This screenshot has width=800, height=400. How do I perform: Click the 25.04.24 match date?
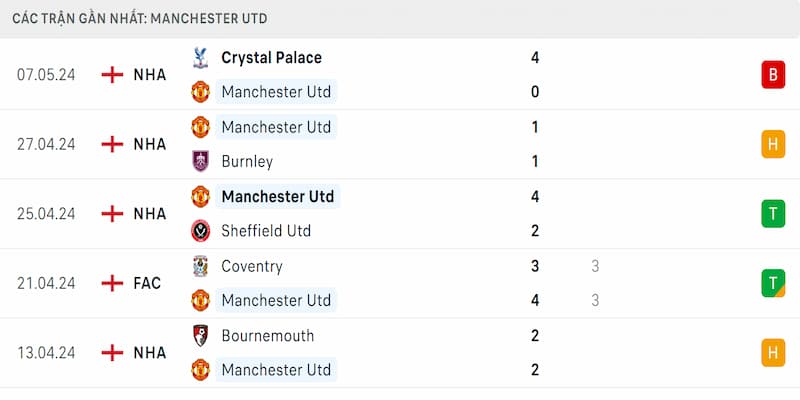[x=46, y=213]
